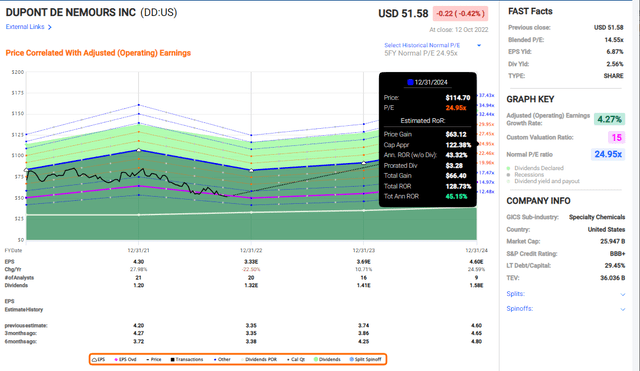
Task: Toggle the Dividends legend item
Action: [x=327, y=360]
